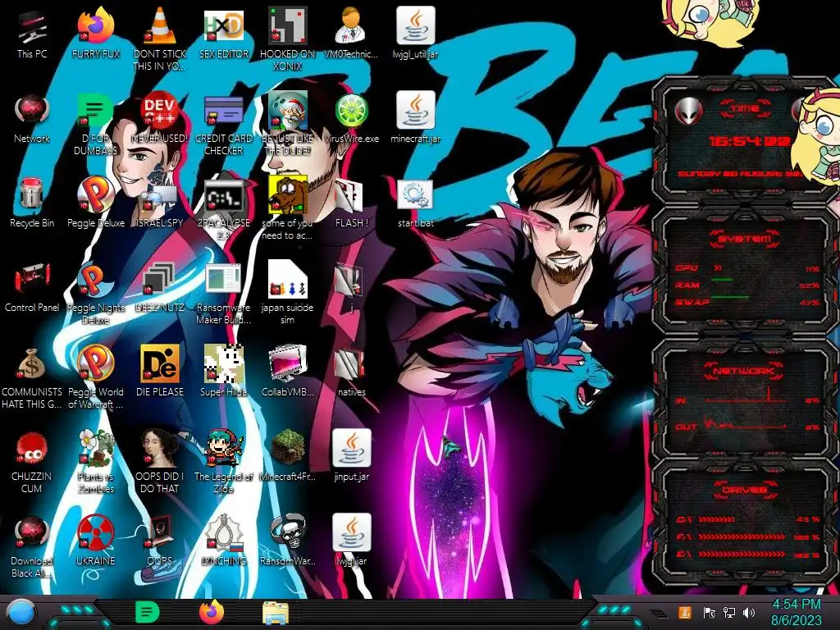This screenshot has height=630, width=840.
Task: Click the Action Center flag tray icon
Action: [710, 613]
